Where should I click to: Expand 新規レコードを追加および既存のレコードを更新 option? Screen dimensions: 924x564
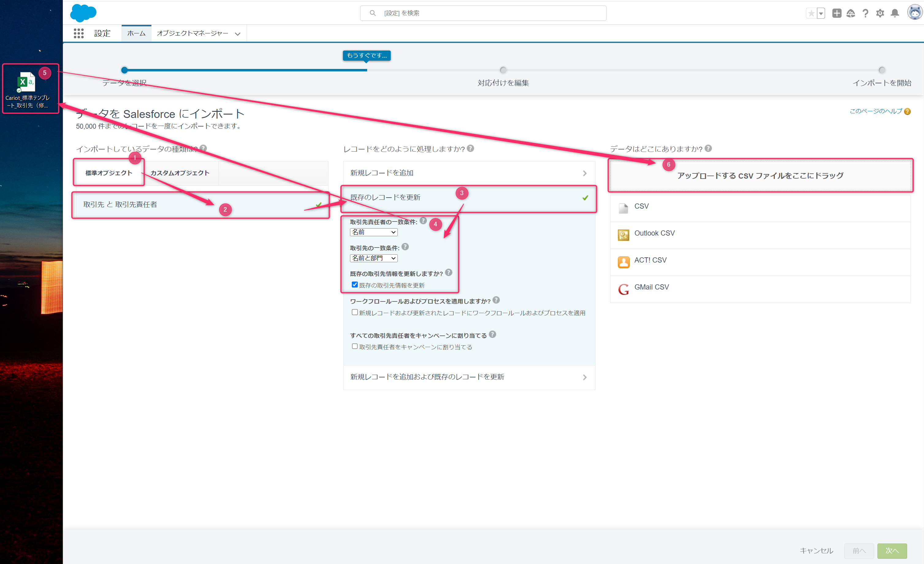click(469, 377)
